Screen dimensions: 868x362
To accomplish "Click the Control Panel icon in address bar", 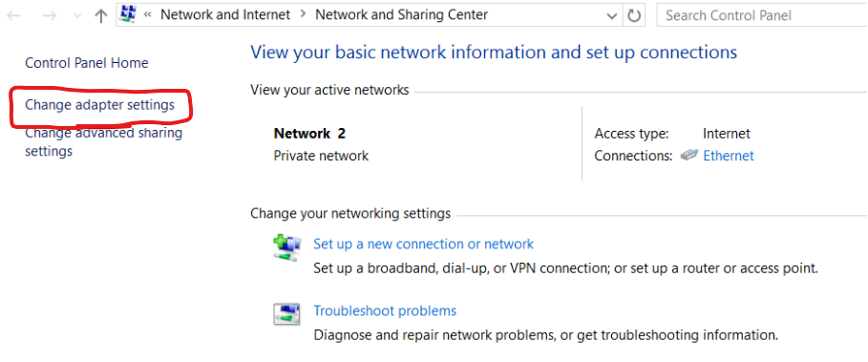I will 128,14.
